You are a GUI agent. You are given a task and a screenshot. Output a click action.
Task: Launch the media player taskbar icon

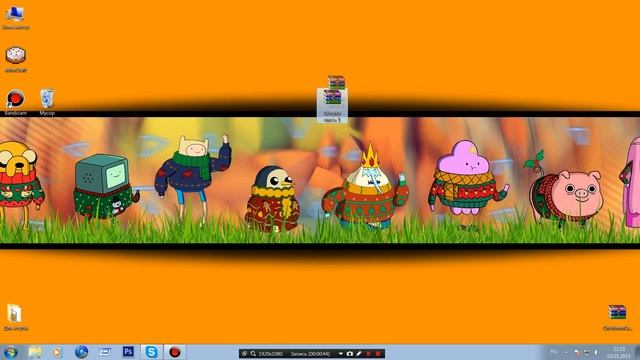(x=57, y=352)
